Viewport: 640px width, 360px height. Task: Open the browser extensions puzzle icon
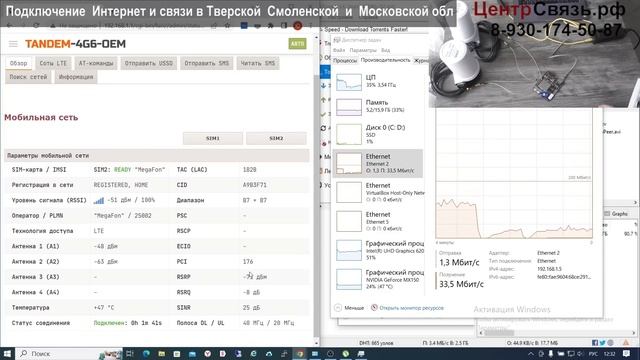click(x=270, y=26)
